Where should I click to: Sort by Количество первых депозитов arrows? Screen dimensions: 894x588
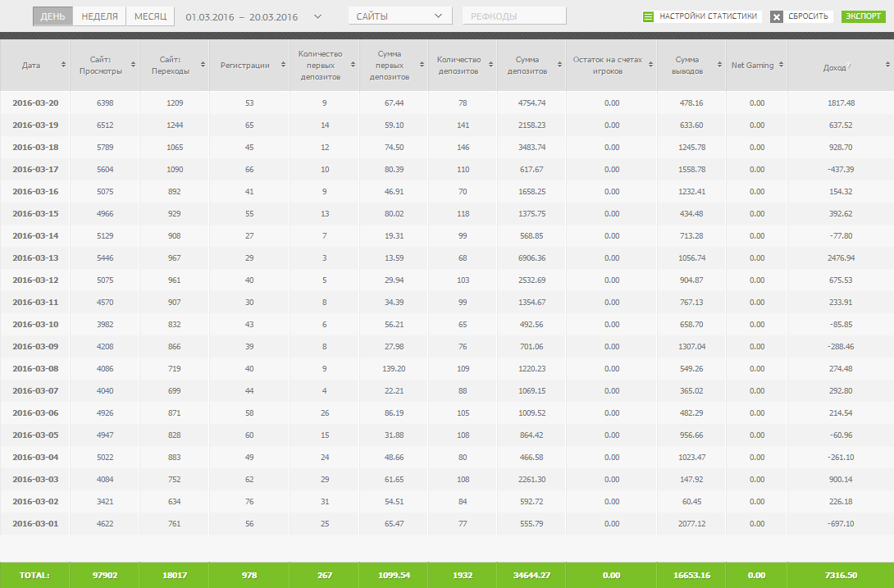tap(353, 65)
